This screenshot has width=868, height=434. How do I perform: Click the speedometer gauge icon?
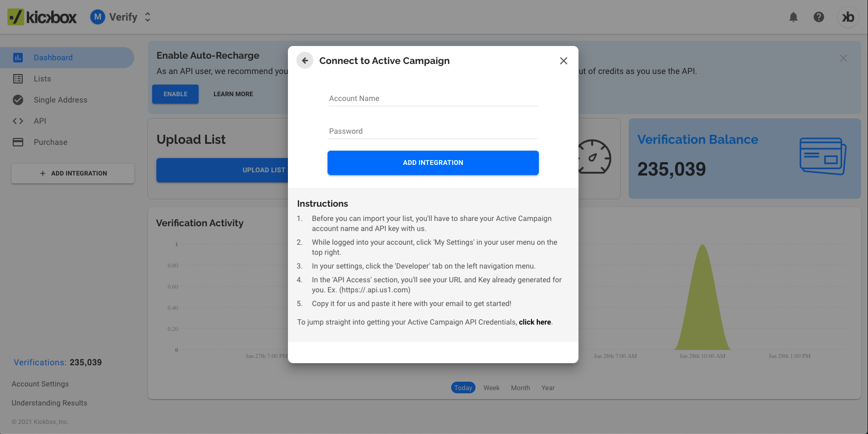coord(594,156)
